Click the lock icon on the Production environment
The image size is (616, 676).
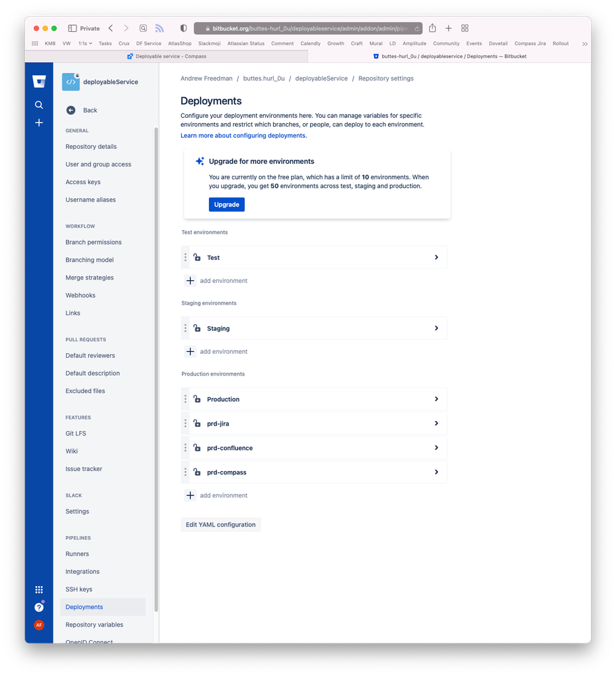point(197,399)
